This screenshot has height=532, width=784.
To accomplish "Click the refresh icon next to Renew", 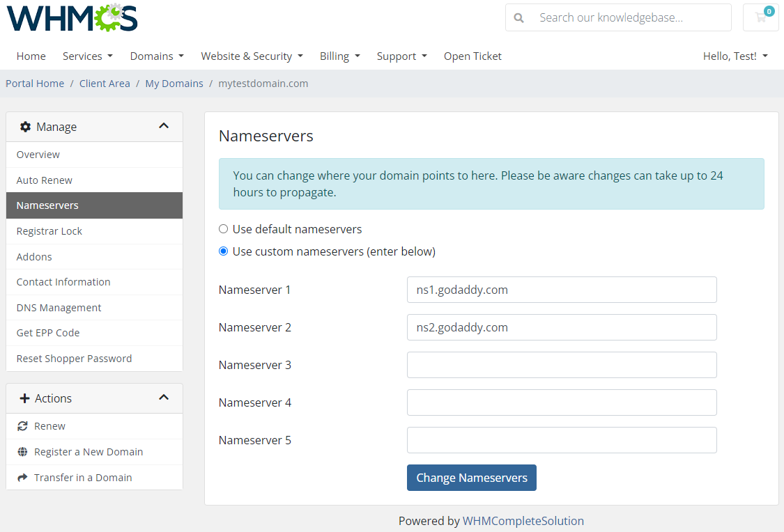I will [22, 425].
